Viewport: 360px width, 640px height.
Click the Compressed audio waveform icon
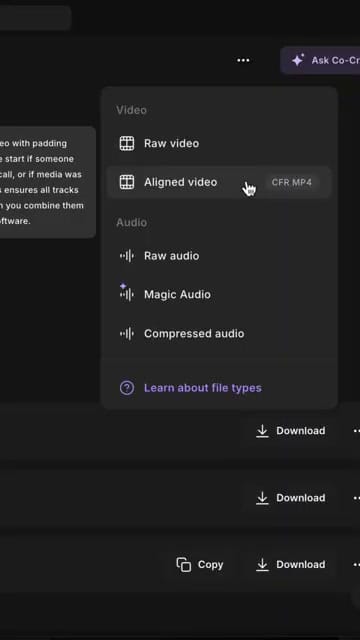pos(127,333)
